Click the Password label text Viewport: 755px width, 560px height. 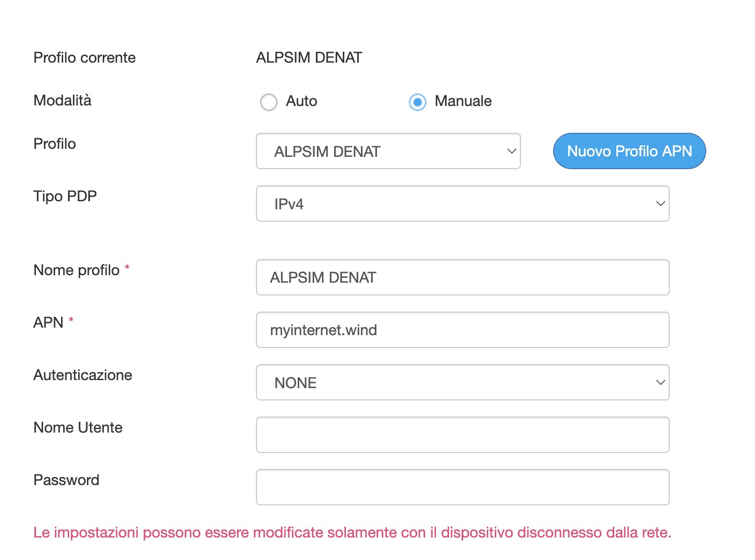66,480
